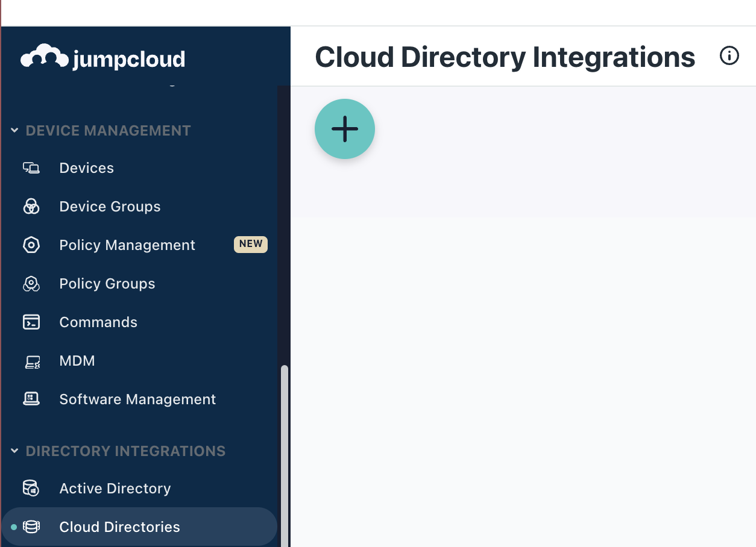Click the Cloud Directories stack icon
Image resolution: width=756 pixels, height=547 pixels.
click(31, 527)
